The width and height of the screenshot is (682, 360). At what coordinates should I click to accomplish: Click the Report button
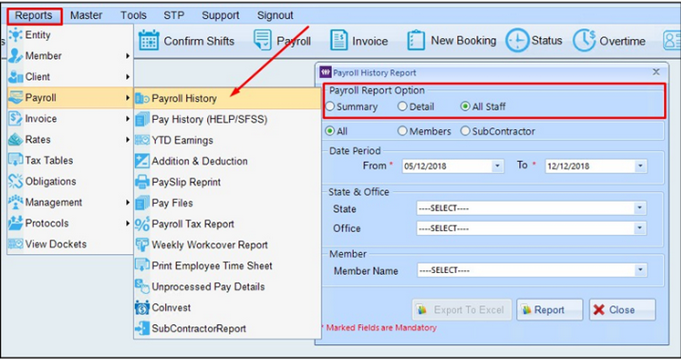[549, 310]
